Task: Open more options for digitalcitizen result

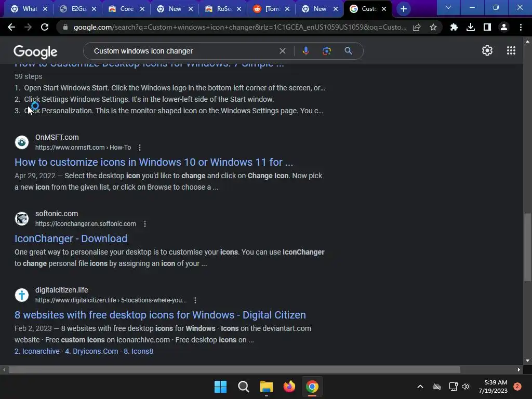Action: pos(195,300)
